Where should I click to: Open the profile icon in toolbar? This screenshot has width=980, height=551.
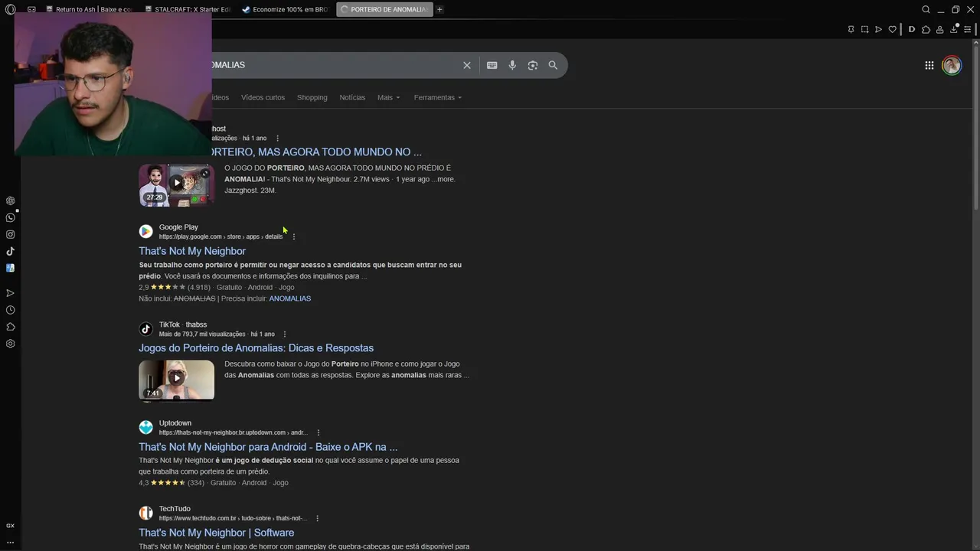point(939,29)
